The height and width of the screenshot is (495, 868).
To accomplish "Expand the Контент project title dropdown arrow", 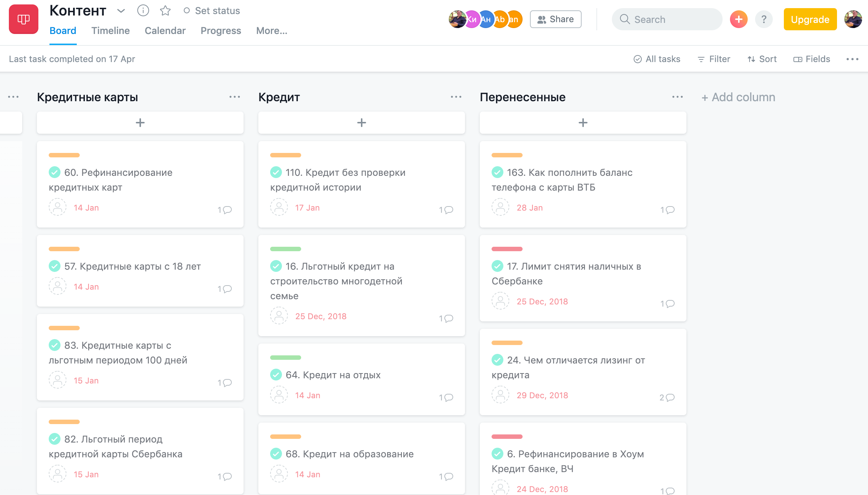I will pyautogui.click(x=121, y=11).
